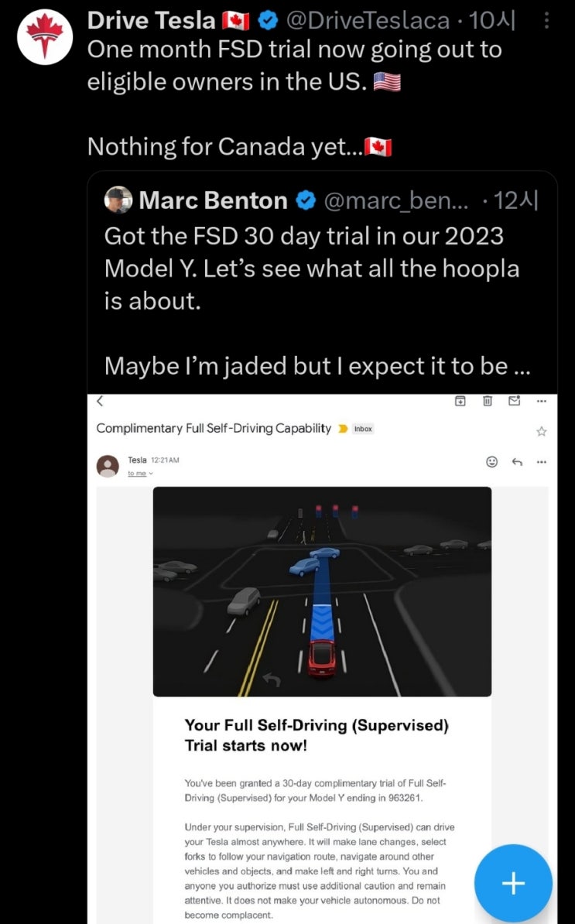Open the FSD visualization image
575x924 pixels.
point(322,591)
